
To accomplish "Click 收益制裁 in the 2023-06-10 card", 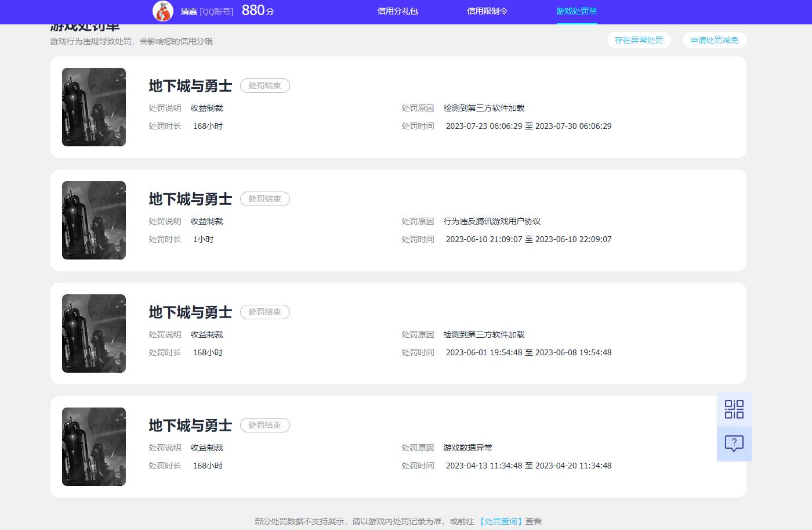I will click(206, 221).
